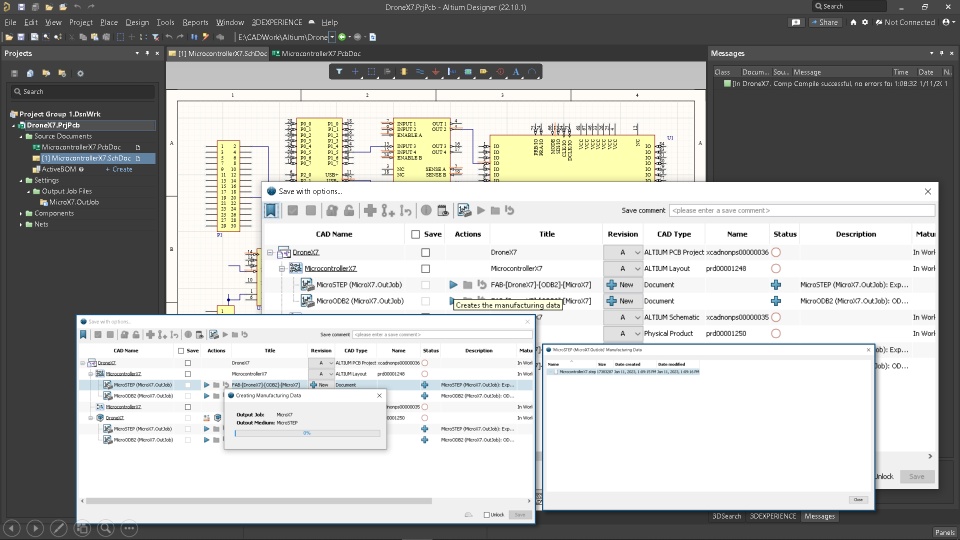Click the selection rectangle icon in the schematic active bar

click(x=371, y=72)
